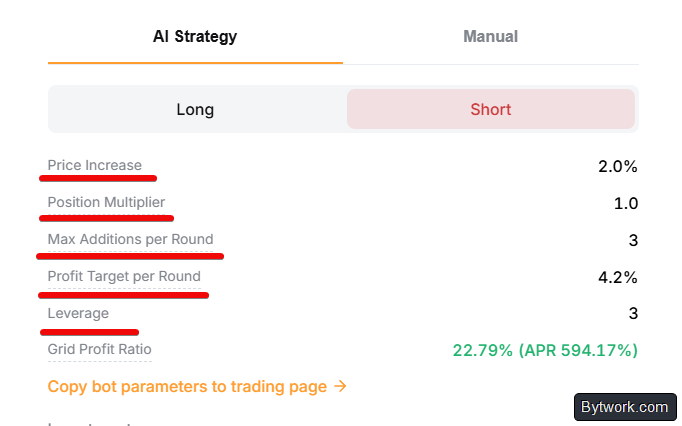Switch to the AI Strategy tab
The height and width of the screenshot is (426, 682).
pyautogui.click(x=195, y=37)
